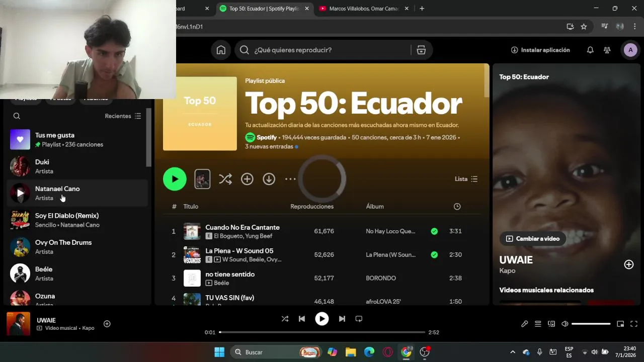Toggle saved checkmark for Cuando No Era Cantante
The image size is (644, 362).
434,231
